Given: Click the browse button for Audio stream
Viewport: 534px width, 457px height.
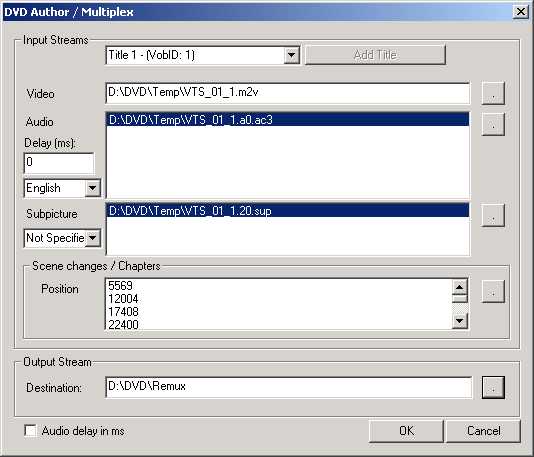Looking at the screenshot, I should point(493,124).
